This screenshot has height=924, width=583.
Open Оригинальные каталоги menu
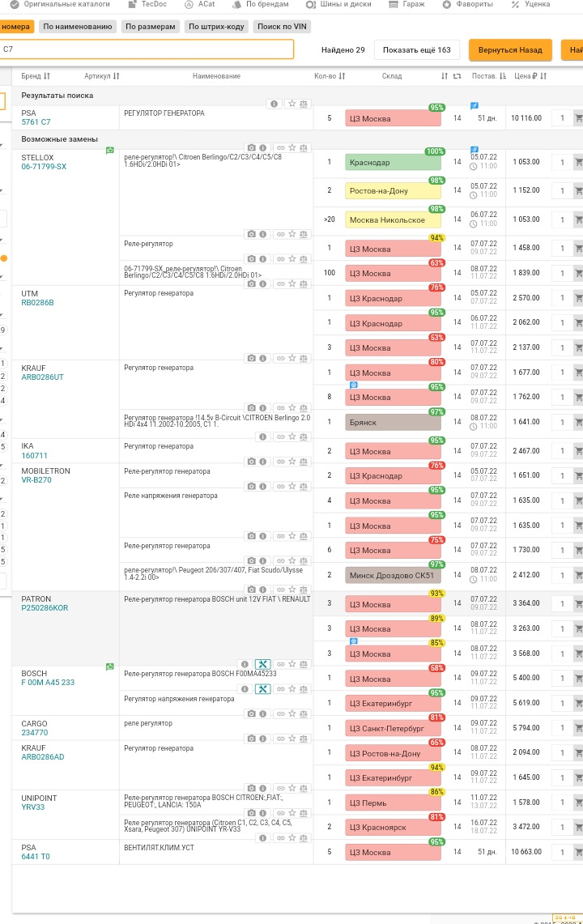pyautogui.click(x=60, y=4)
